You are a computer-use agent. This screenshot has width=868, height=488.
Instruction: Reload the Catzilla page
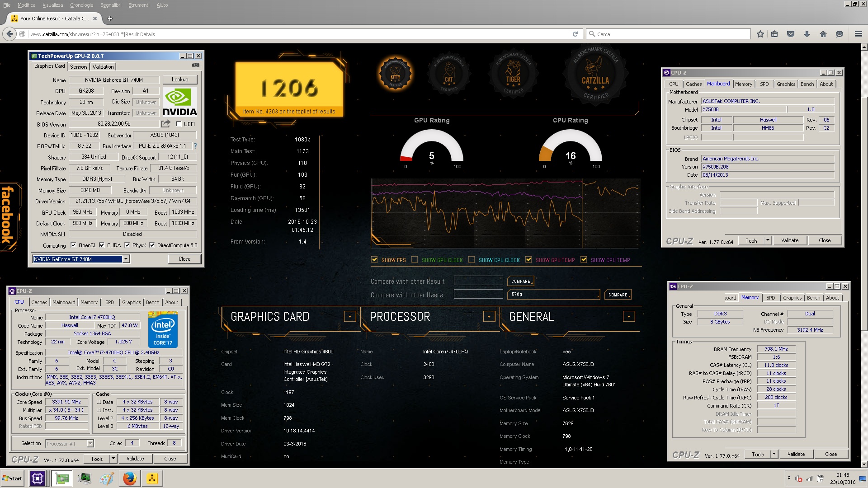point(575,34)
